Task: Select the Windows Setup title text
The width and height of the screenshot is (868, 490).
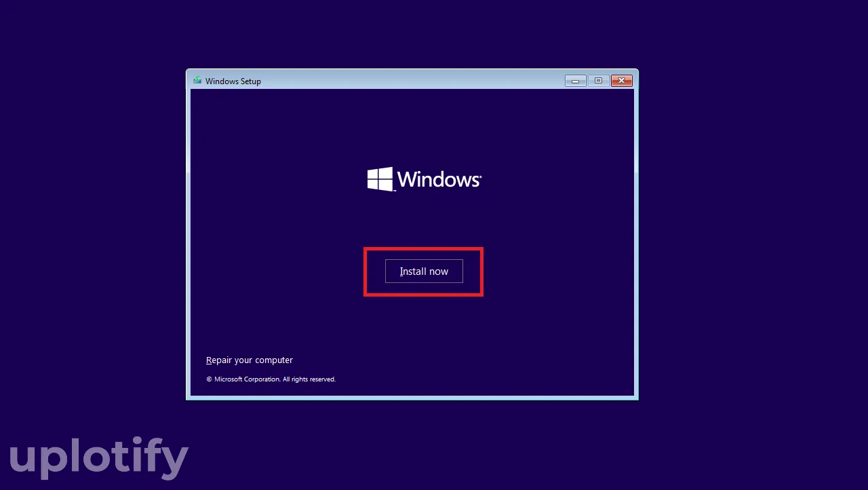Action: tap(233, 81)
